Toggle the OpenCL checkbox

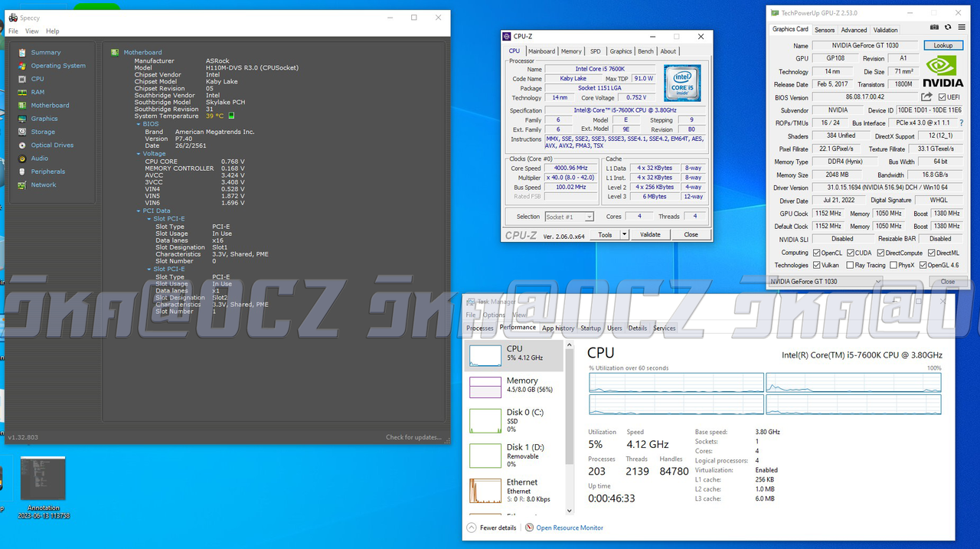pyautogui.click(x=816, y=253)
